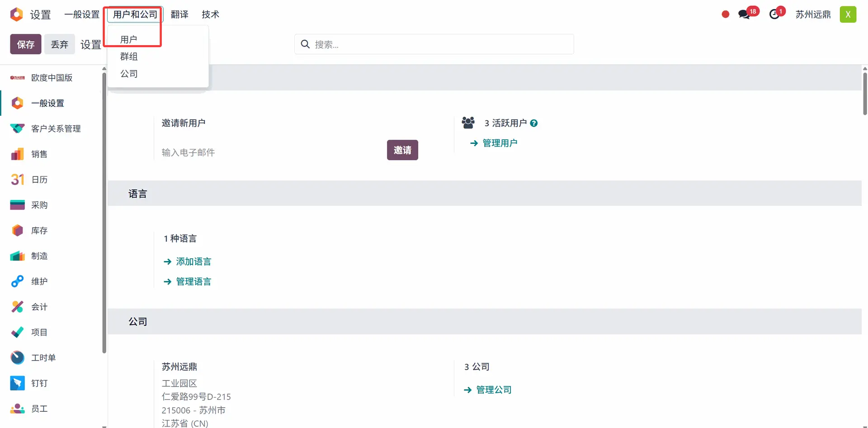868x428 pixels.
Task: Open 客户关系管理 settings in sidebar
Action: click(56, 129)
